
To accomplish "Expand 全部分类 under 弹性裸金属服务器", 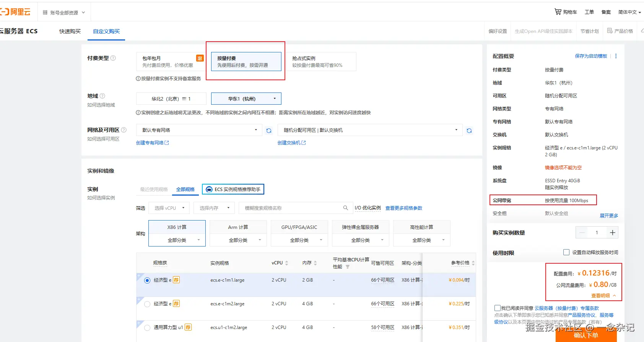I will point(361,240).
